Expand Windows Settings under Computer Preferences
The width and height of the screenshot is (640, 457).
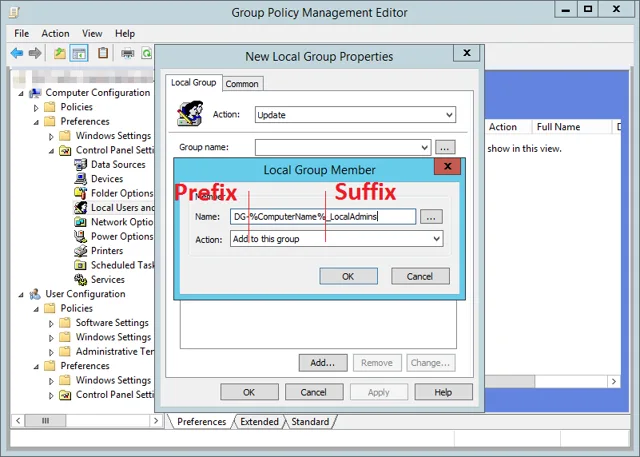click(51, 136)
